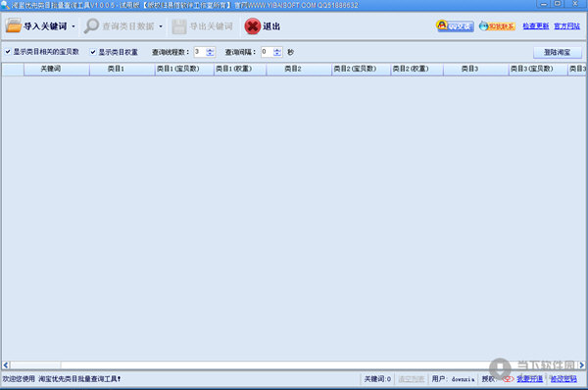Click the 查询线程数 input field
The height and width of the screenshot is (390, 588).
[x=200, y=52]
